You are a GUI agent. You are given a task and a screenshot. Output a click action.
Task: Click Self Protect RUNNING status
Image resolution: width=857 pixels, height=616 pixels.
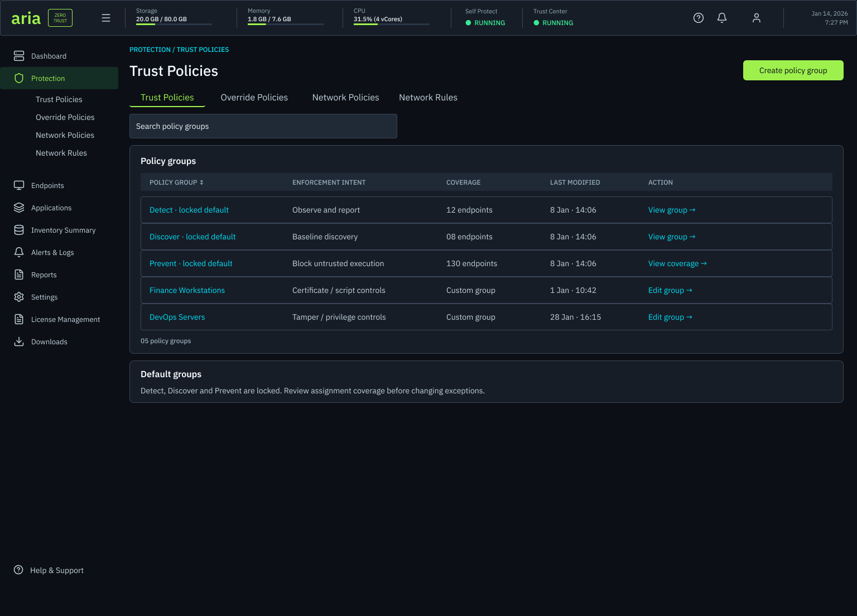pos(485,23)
